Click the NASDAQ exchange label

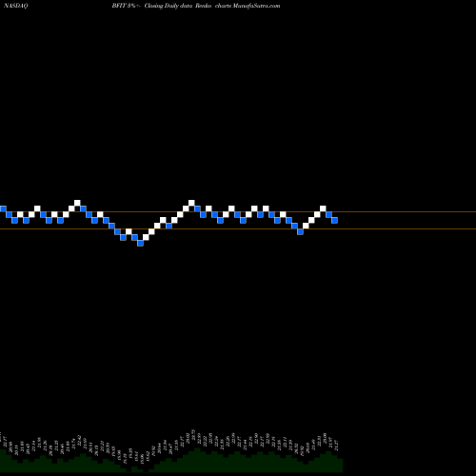click(16, 6)
